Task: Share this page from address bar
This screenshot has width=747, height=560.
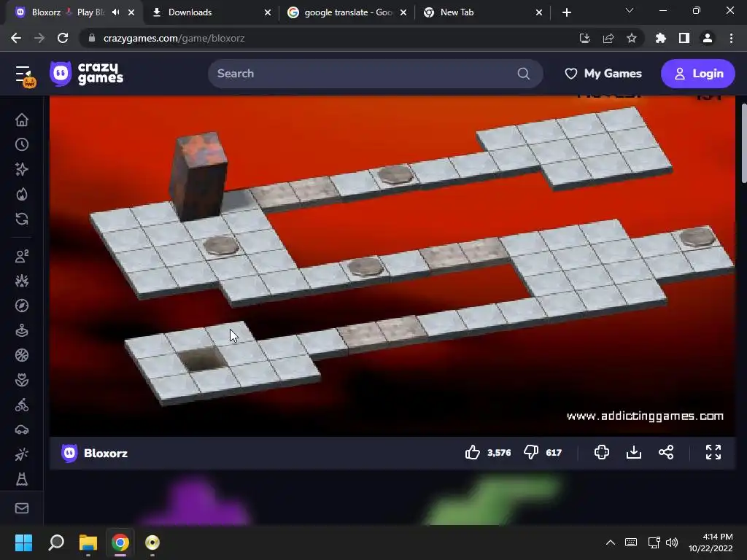Action: [x=608, y=38]
